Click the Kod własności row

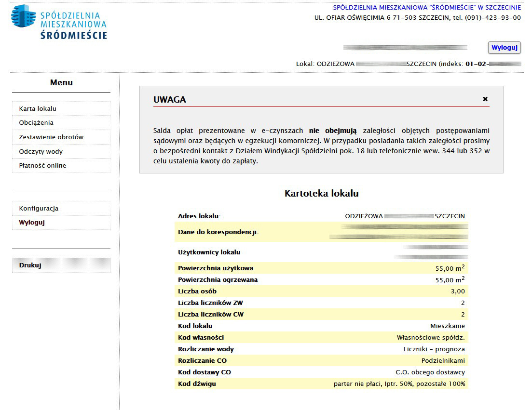pyautogui.click(x=321, y=338)
